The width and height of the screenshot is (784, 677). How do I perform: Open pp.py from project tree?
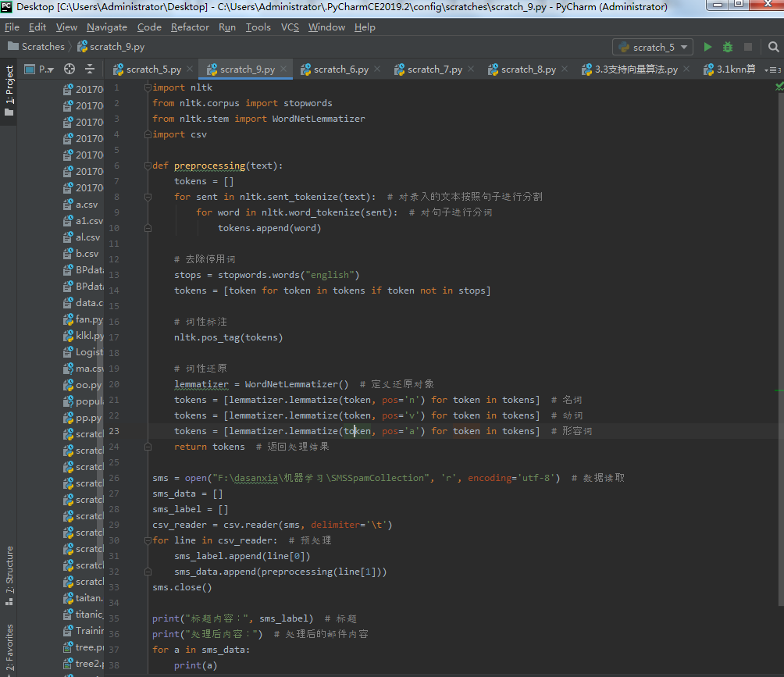83,418
